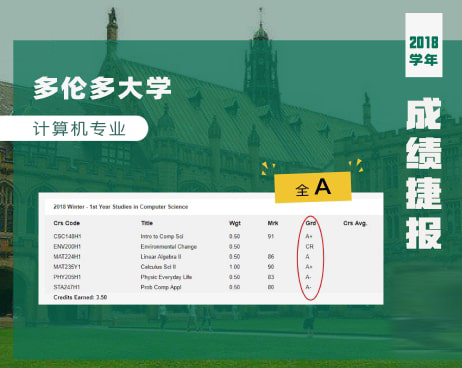
Task: Click the vertical '成绩捷报' headline
Action: [x=424, y=173]
